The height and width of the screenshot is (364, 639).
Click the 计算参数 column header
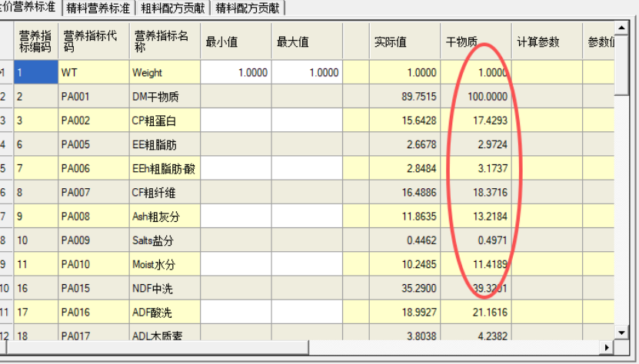(x=547, y=41)
